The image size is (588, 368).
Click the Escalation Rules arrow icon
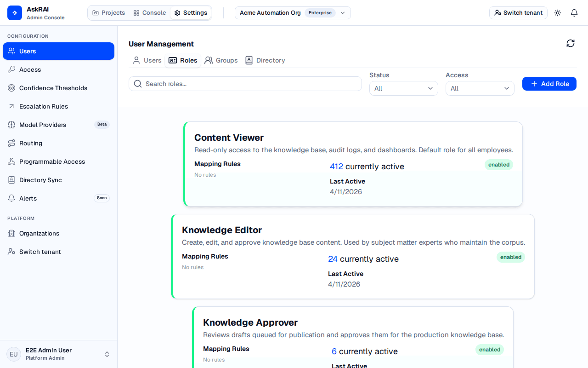(x=11, y=106)
